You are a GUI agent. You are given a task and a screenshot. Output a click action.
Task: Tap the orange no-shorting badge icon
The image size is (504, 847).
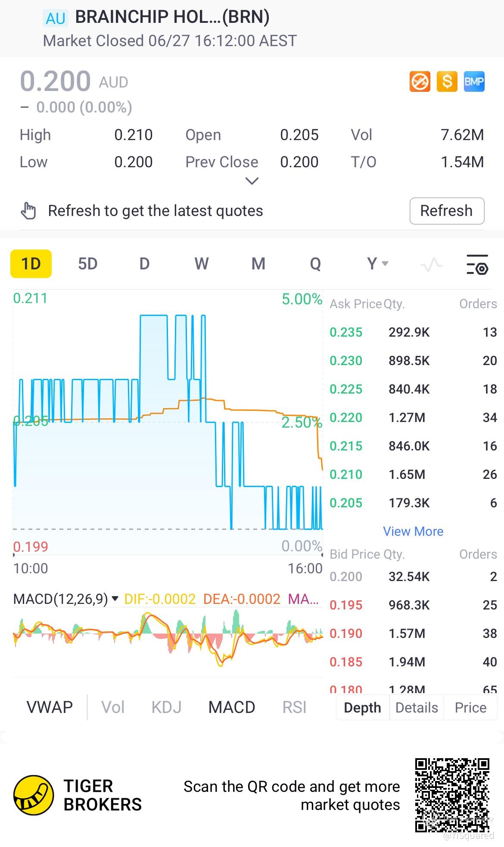(x=420, y=81)
